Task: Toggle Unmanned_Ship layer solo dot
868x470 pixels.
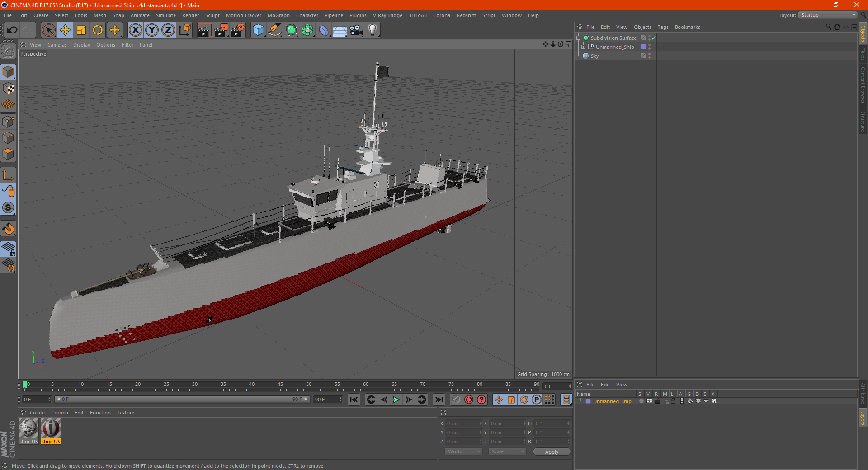Action: pyautogui.click(x=641, y=401)
